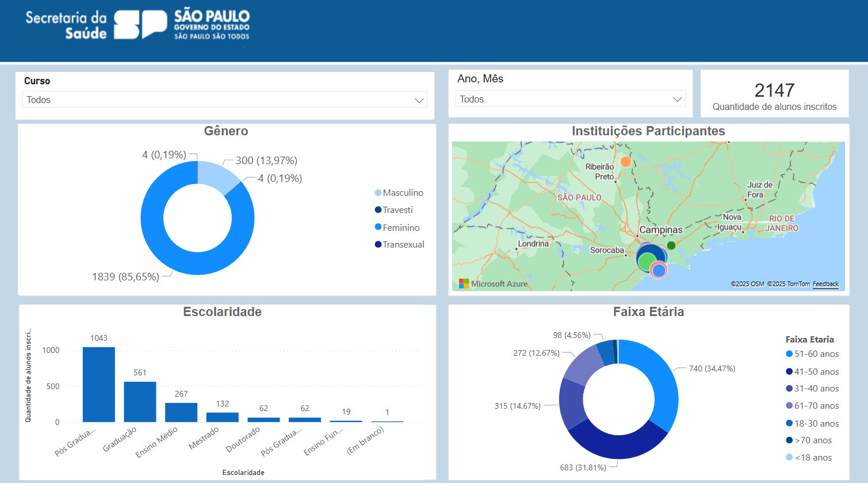The image size is (868, 483).
Task: Click the 51-60 anos legend marker
Action: tap(789, 354)
